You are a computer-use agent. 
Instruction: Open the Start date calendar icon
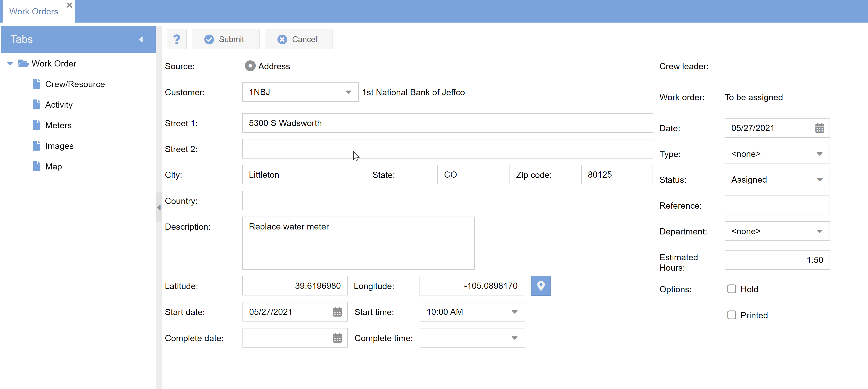(337, 312)
